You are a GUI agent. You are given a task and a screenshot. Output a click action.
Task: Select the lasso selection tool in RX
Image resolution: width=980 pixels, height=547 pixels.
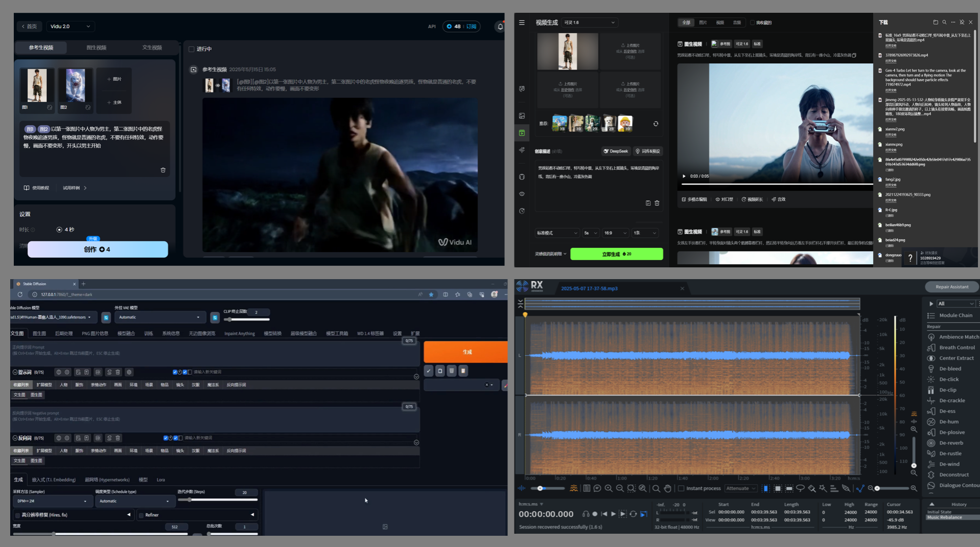tap(800, 489)
